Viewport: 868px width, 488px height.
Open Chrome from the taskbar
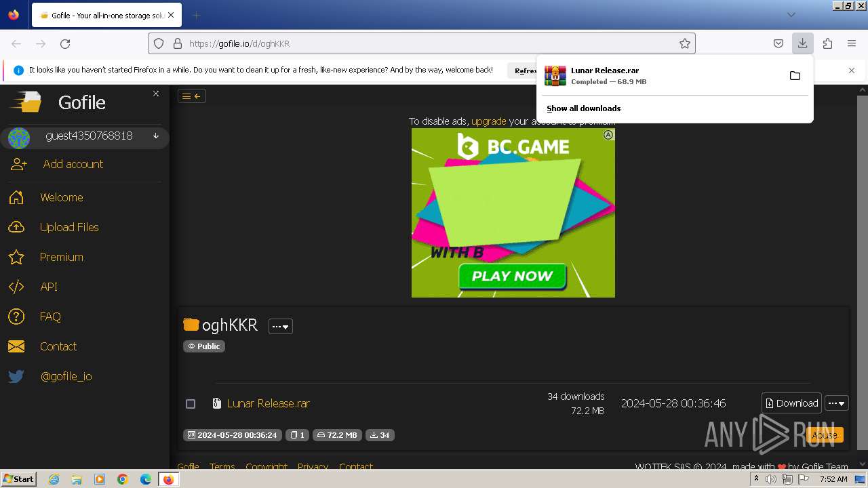coord(123,479)
